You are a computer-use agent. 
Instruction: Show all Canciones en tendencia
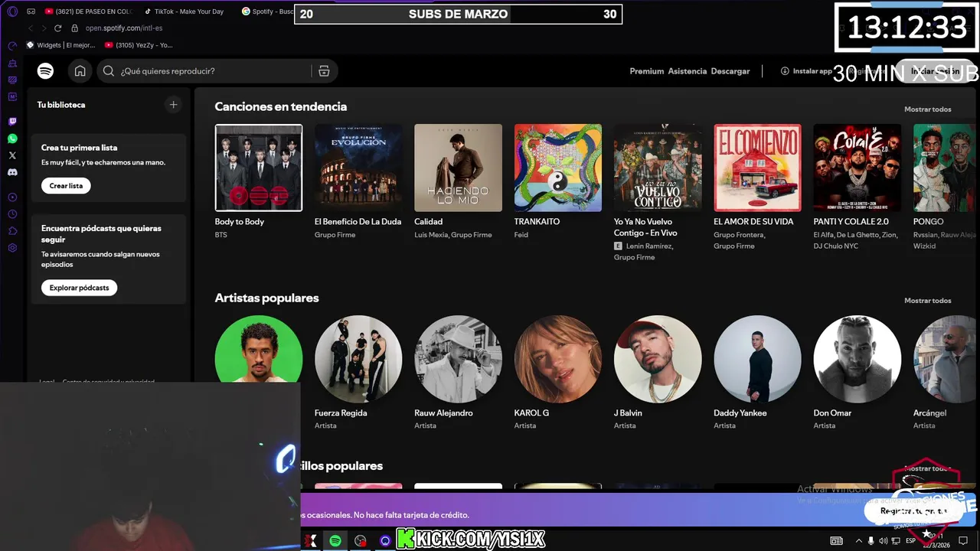[x=927, y=109]
